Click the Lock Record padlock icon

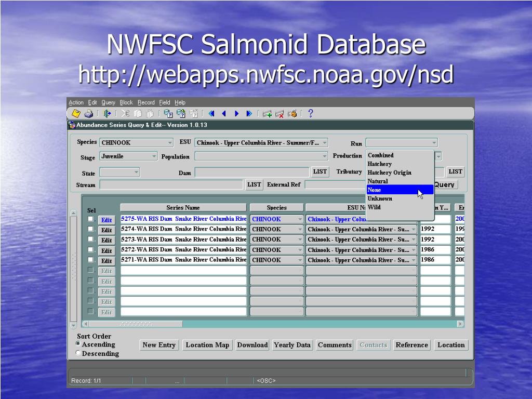(x=292, y=114)
